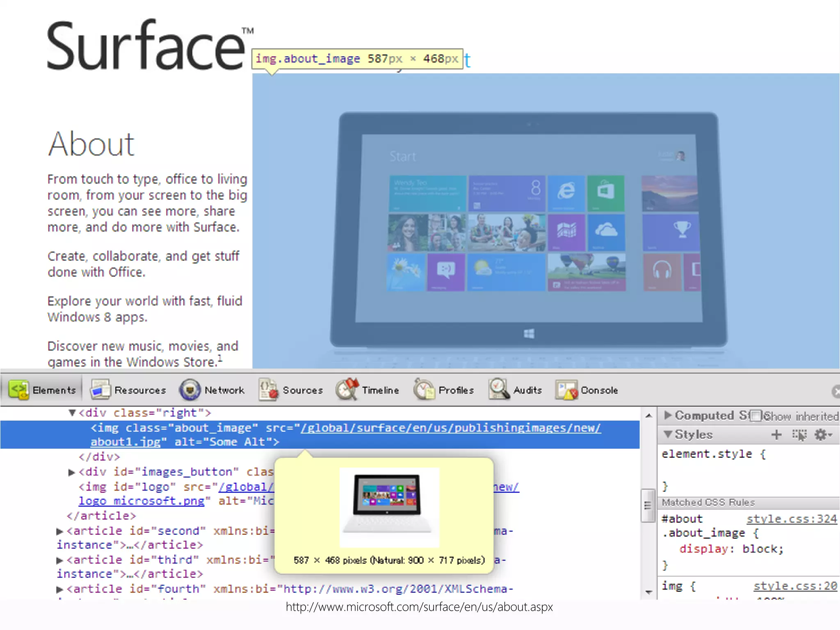Click the display: block property
The width and height of the screenshot is (840, 630).
[x=731, y=549]
